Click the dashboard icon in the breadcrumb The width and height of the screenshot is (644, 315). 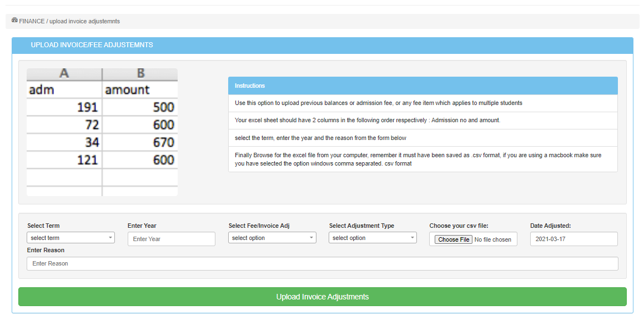pyautogui.click(x=14, y=21)
